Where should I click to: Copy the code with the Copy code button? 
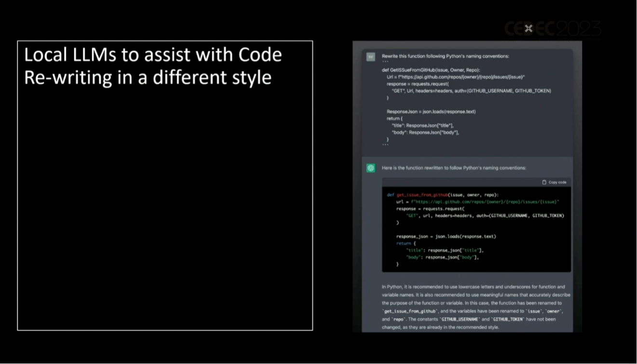click(554, 182)
